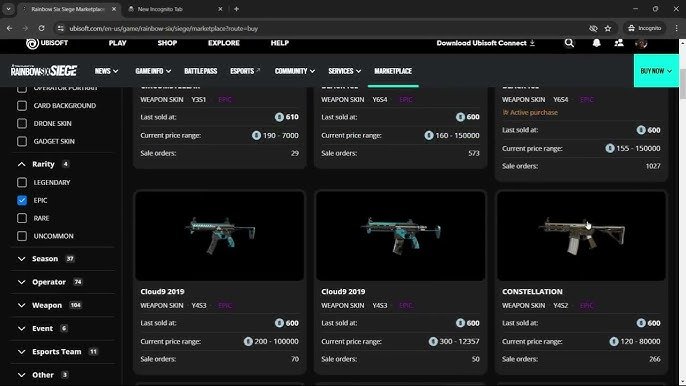Check the LEGENDARY rarity filter

(x=22, y=182)
